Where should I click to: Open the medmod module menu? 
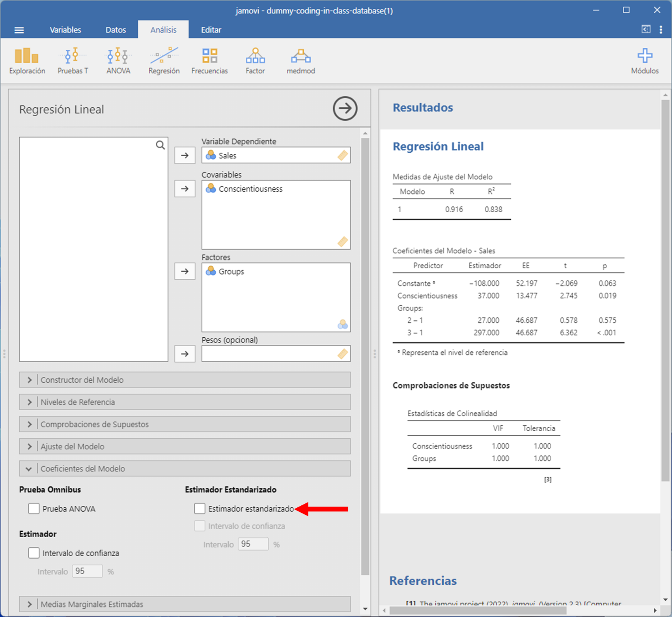pyautogui.click(x=301, y=61)
